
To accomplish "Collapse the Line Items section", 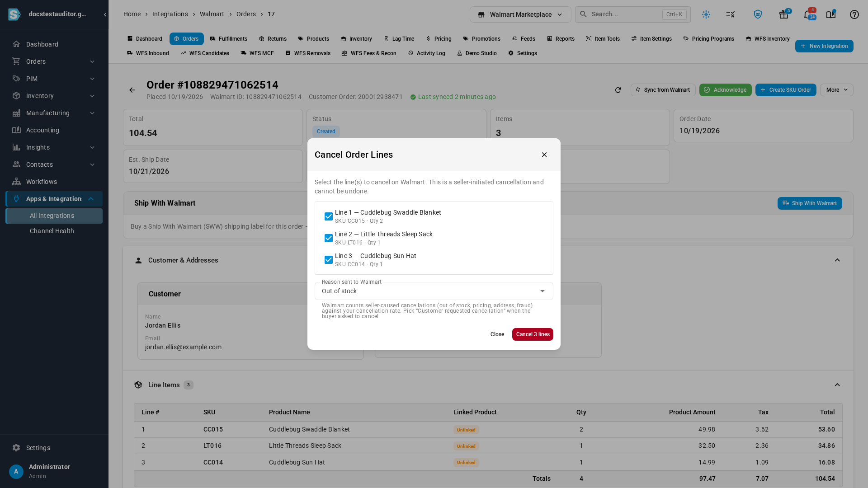I will pos(837,385).
